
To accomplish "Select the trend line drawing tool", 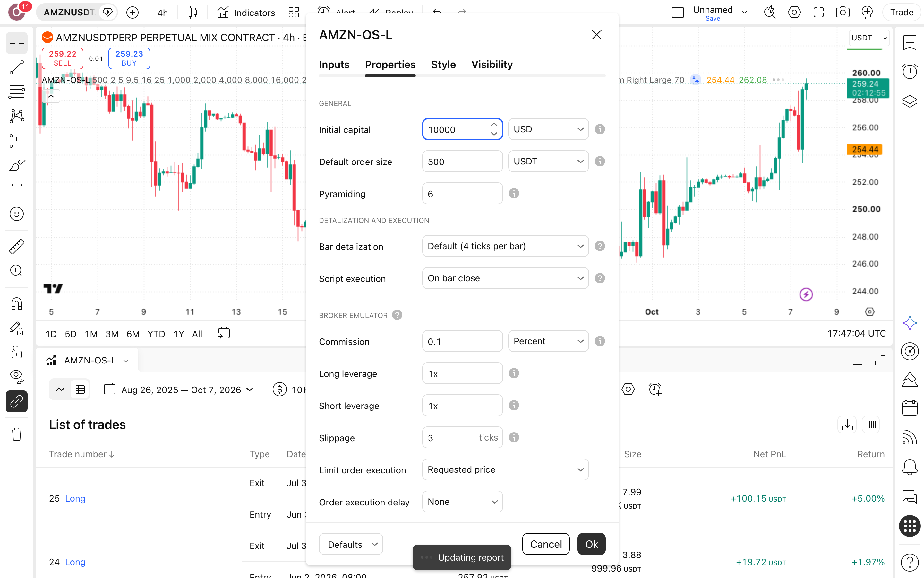I will click(16, 67).
